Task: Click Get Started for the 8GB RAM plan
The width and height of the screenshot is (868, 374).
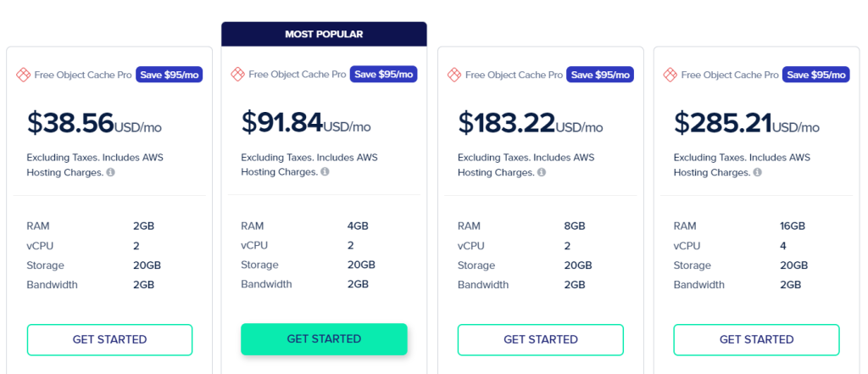Action: click(x=540, y=339)
